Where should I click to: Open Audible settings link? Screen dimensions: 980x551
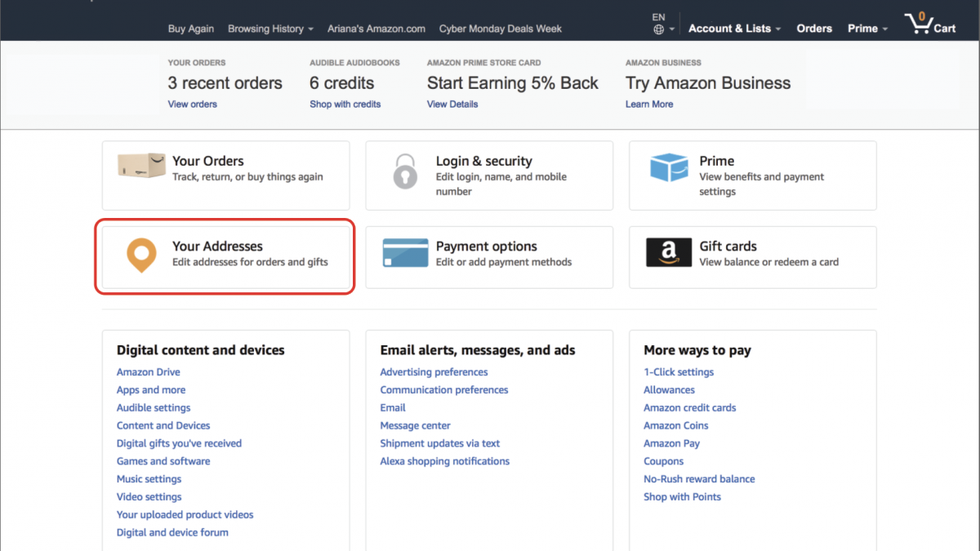click(154, 408)
